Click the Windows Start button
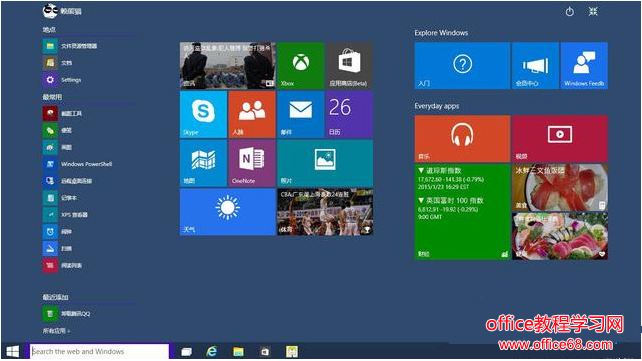642x361 pixels. point(13,351)
